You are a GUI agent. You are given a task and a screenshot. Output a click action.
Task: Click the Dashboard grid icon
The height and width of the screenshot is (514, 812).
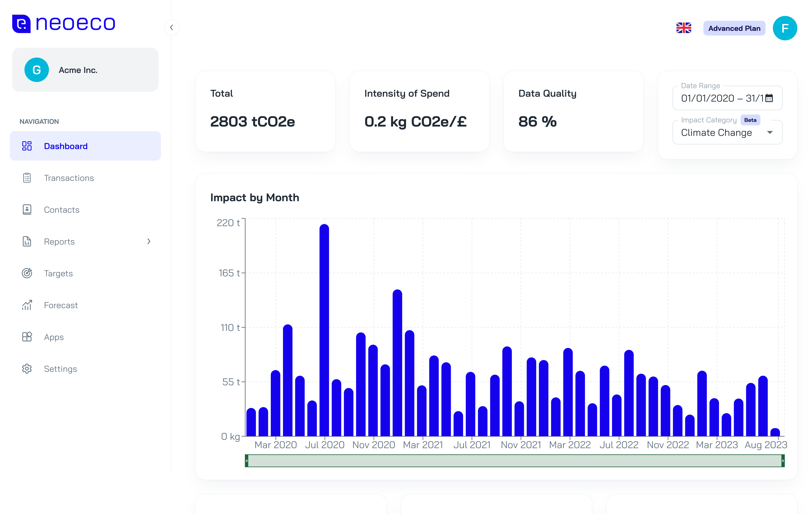point(27,146)
